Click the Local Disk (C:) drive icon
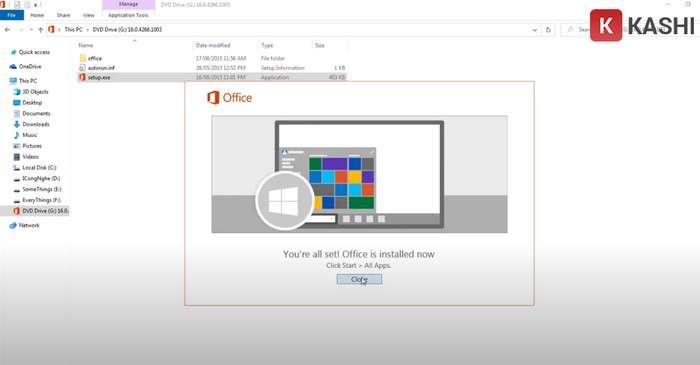 click(17, 168)
